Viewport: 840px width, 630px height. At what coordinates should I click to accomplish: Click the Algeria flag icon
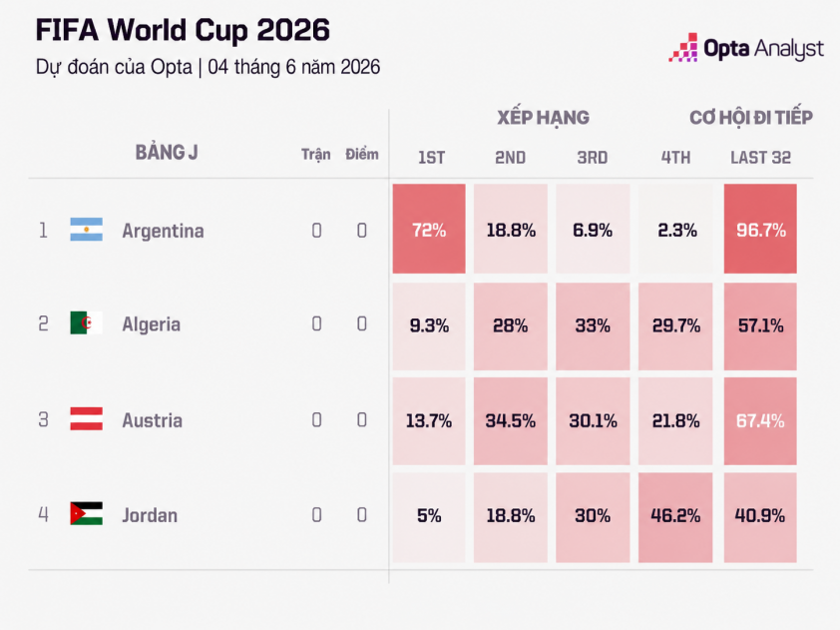(86, 322)
